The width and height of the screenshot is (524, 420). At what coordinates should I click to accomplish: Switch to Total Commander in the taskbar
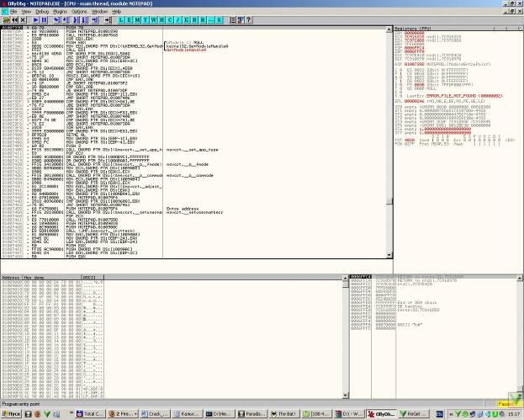coord(90,414)
